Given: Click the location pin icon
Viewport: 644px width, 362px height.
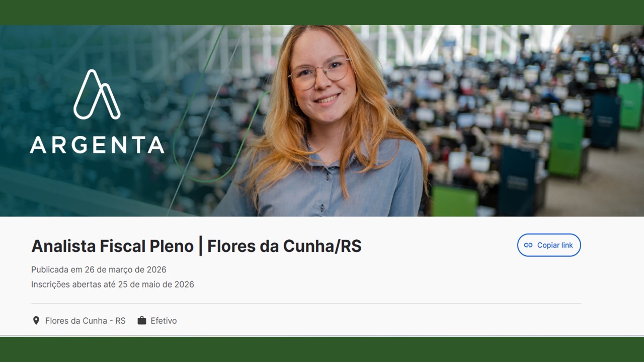Looking at the screenshot, I should 36,320.
